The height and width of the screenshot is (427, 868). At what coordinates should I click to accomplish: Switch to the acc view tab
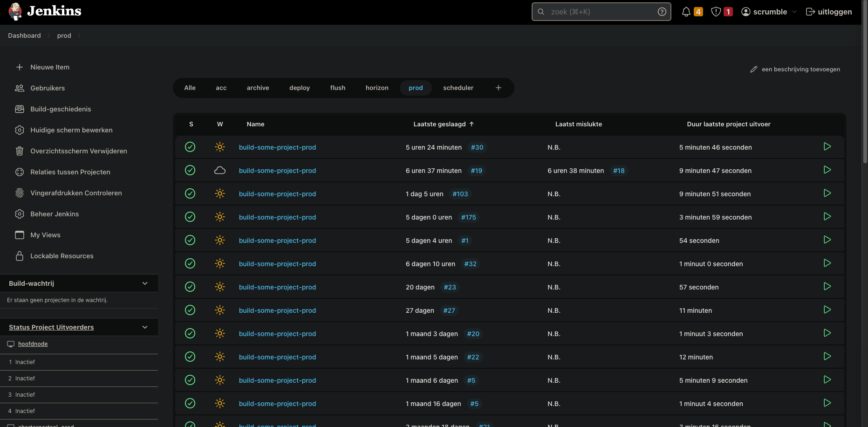pos(221,88)
